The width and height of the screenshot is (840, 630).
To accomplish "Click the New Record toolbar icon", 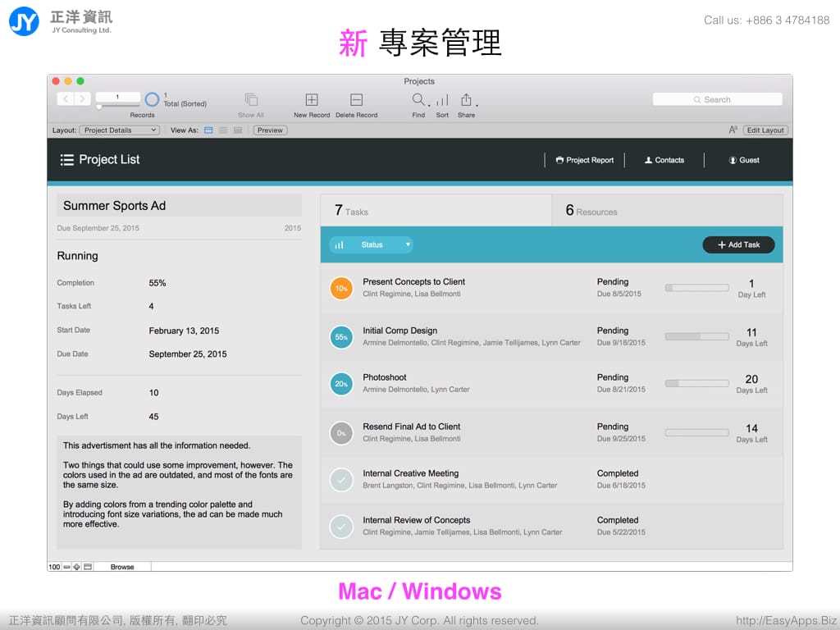I will (x=312, y=100).
